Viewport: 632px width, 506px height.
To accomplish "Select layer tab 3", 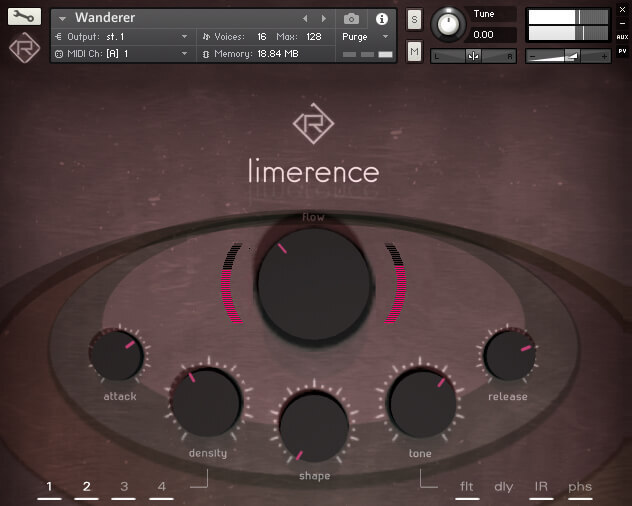I will (x=124, y=488).
